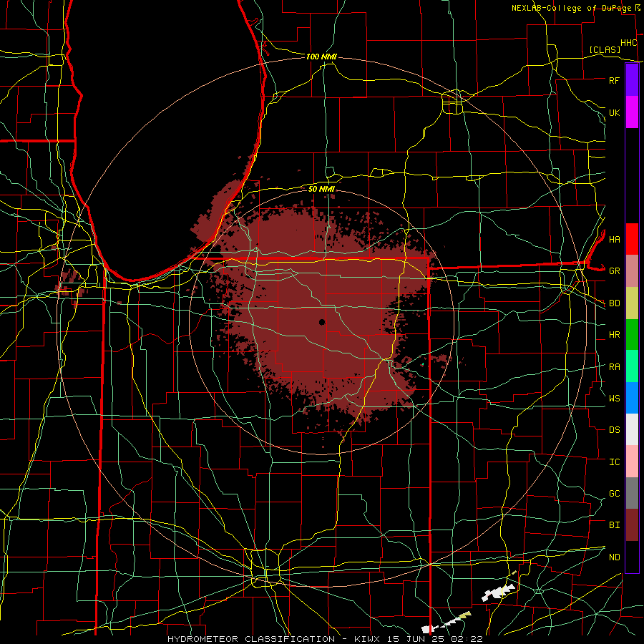Click the purple RF color swatch in legend
The width and height of the screenshot is (644, 644).
pyautogui.click(x=632, y=80)
